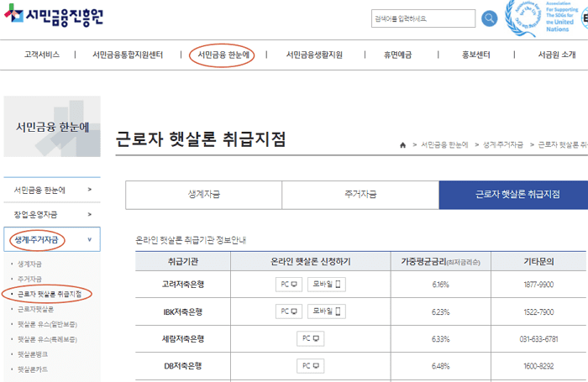Open 근로자햇살론 sidebar link

tap(35, 309)
